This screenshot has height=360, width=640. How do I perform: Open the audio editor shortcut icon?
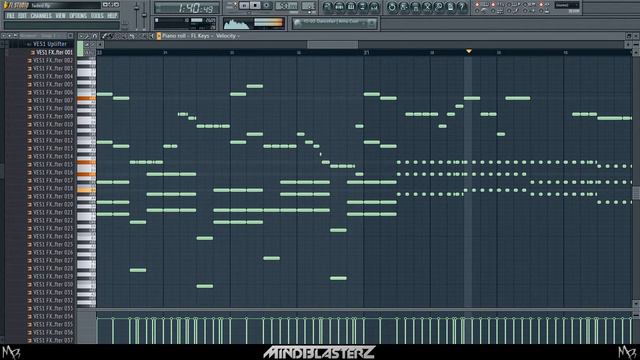click(x=427, y=6)
